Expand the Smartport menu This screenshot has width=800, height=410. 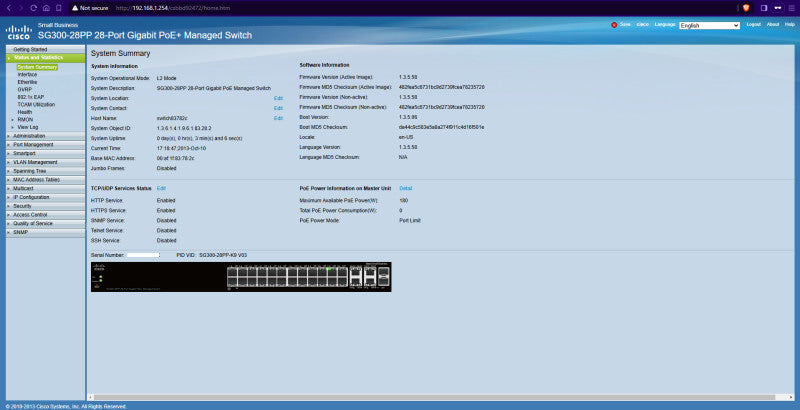point(45,153)
